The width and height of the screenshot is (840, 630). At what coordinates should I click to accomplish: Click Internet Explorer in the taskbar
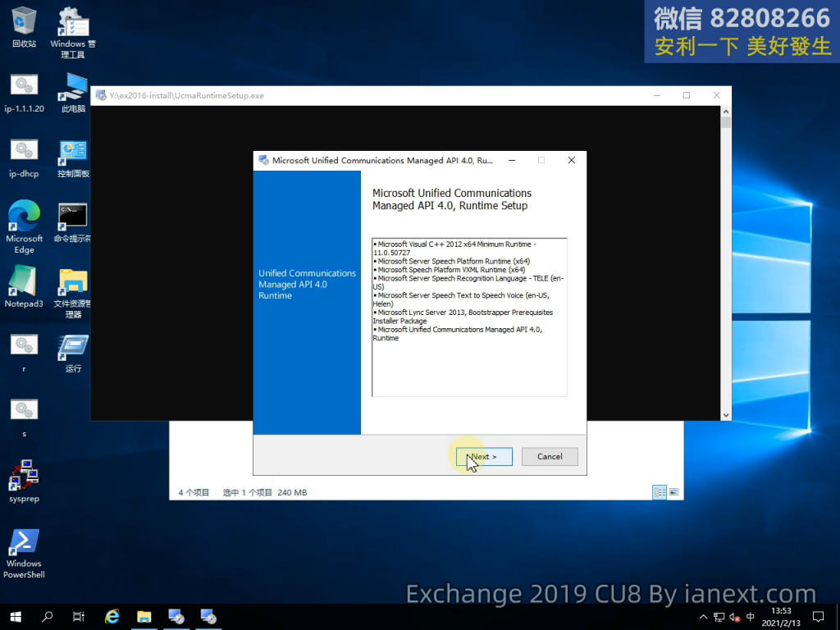(x=112, y=616)
